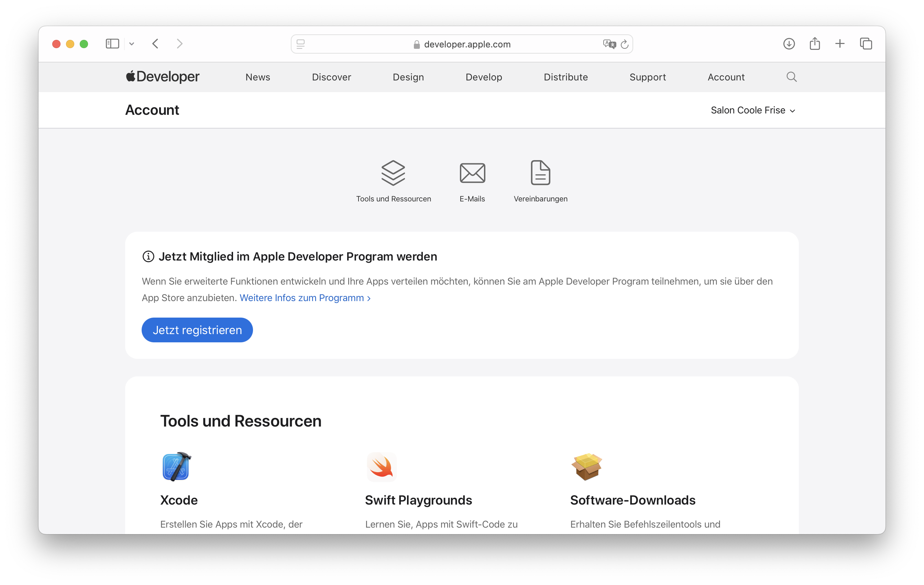Open the search magnifier in nav bar
This screenshot has width=924, height=585.
791,77
